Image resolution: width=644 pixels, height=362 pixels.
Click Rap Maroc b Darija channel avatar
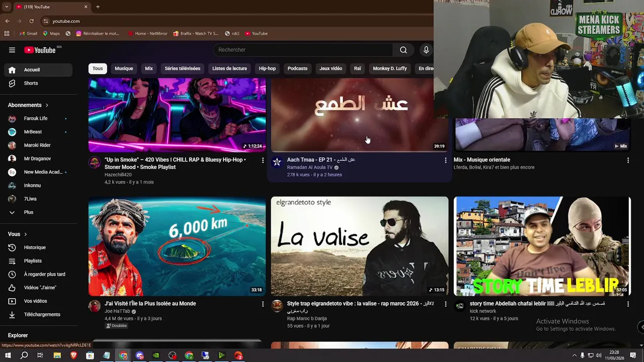pyautogui.click(x=277, y=306)
